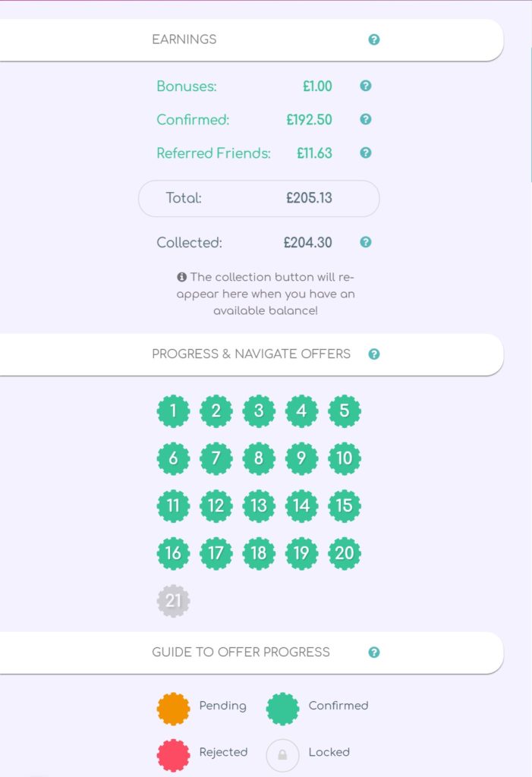Open the help icon next to Bonuses
The height and width of the screenshot is (777, 532).
pos(365,86)
